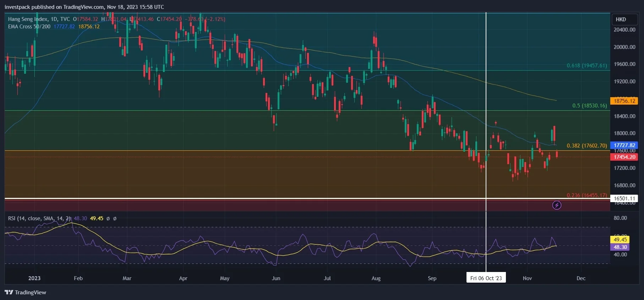Click the red 17454.20 last price tag
This screenshot has width=644, height=300.
tap(624, 157)
